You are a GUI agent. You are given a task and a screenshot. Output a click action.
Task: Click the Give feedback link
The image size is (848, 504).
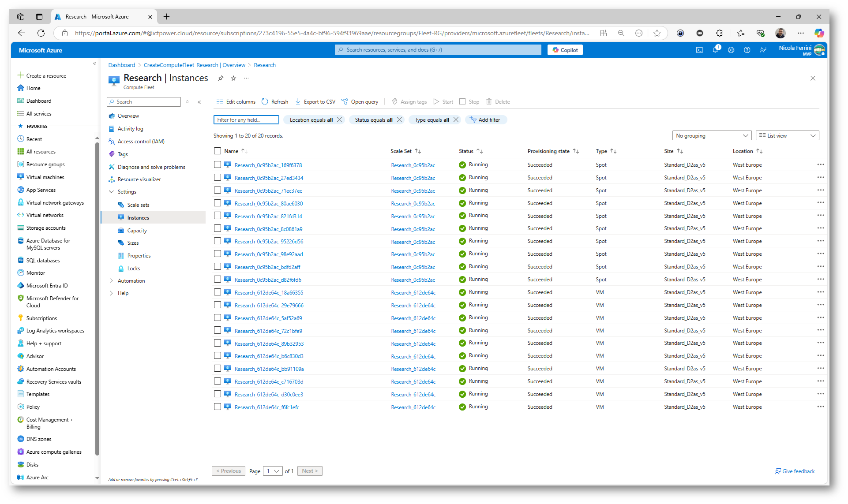795,472
